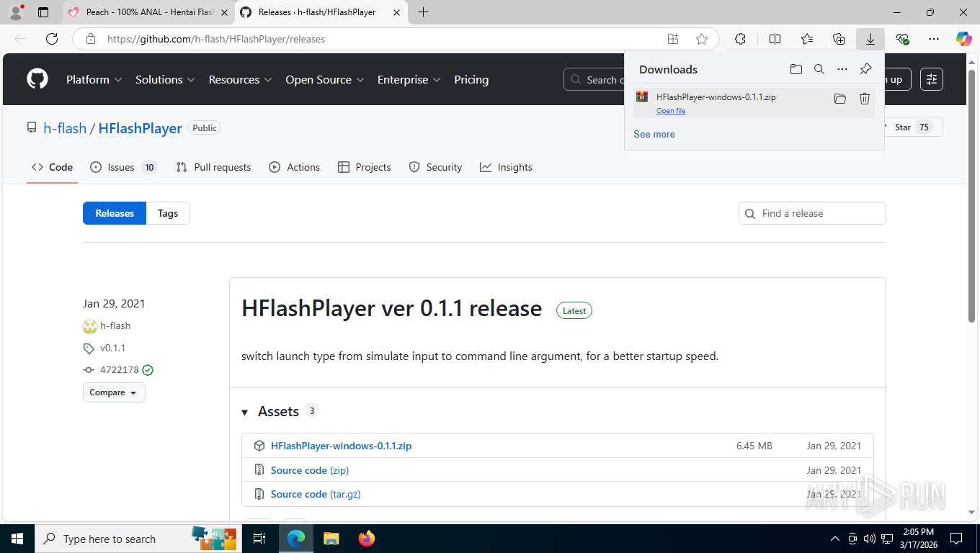Expand the Resources menu
The width and height of the screenshot is (980, 553).
click(240, 79)
